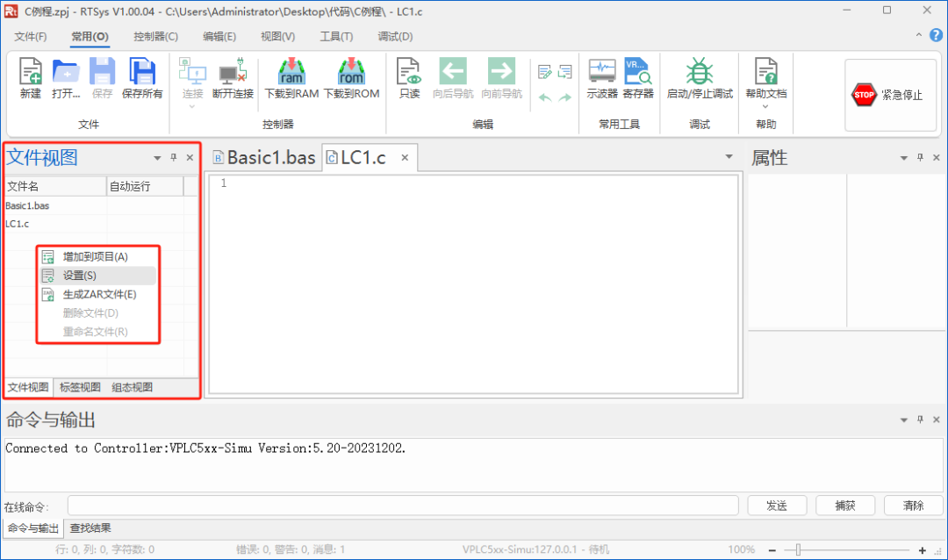This screenshot has width=948, height=560.
Task: Switch to 查找结果 tab
Action: [90, 528]
